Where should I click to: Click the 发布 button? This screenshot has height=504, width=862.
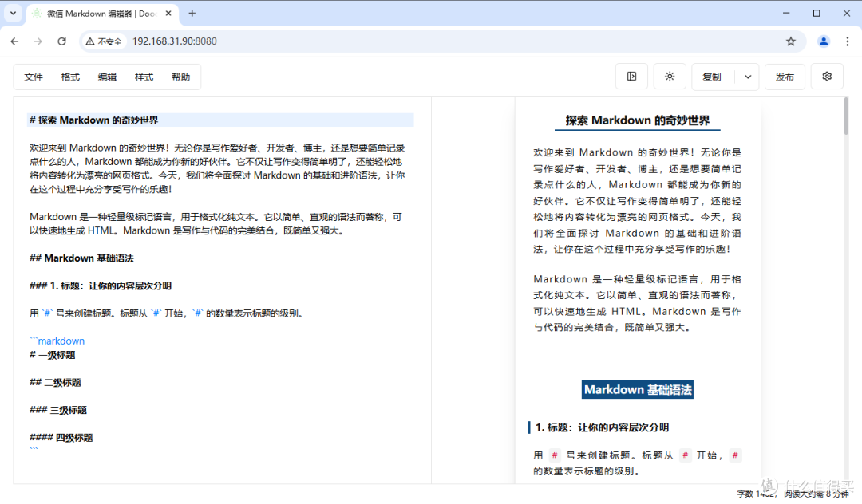tap(785, 77)
